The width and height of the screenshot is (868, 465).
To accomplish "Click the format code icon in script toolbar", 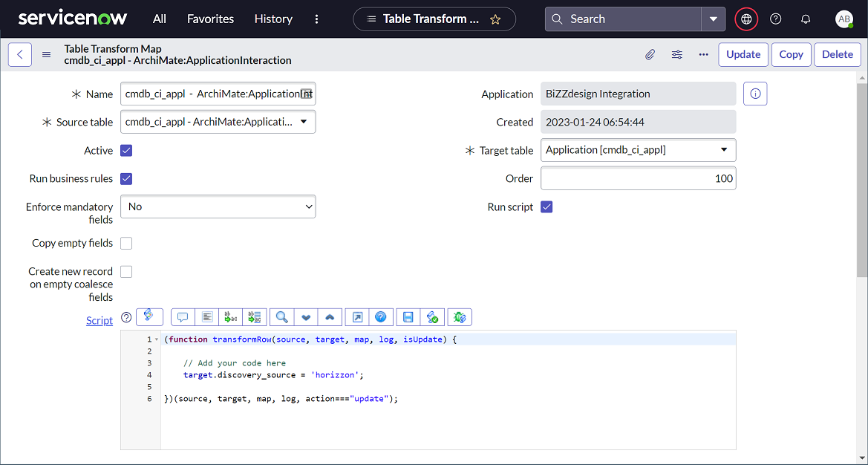I will click(207, 317).
